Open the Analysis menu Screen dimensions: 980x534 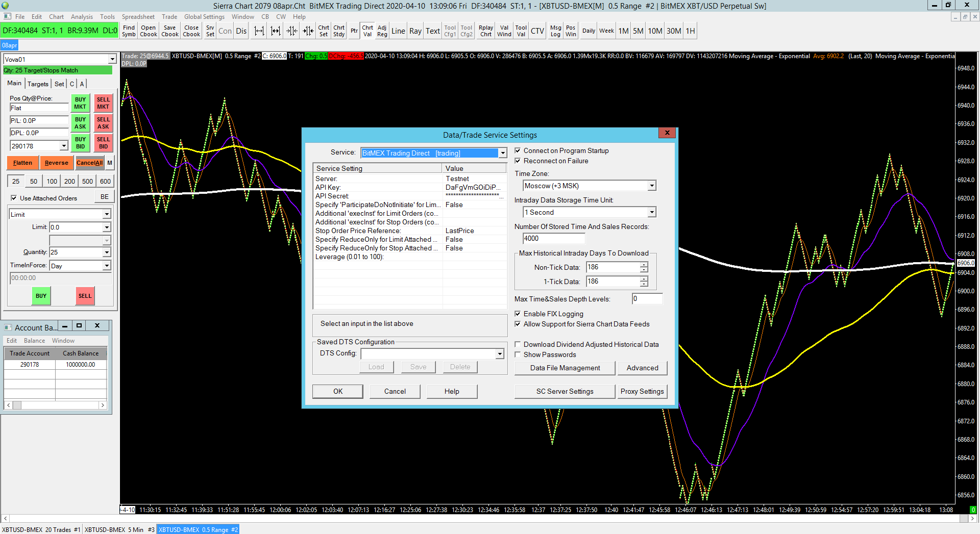(82, 17)
